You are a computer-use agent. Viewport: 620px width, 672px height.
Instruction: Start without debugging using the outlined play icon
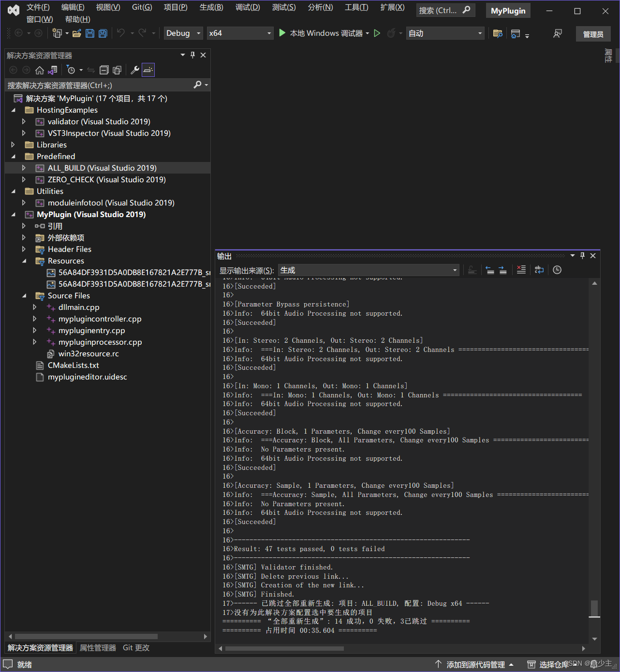(377, 33)
